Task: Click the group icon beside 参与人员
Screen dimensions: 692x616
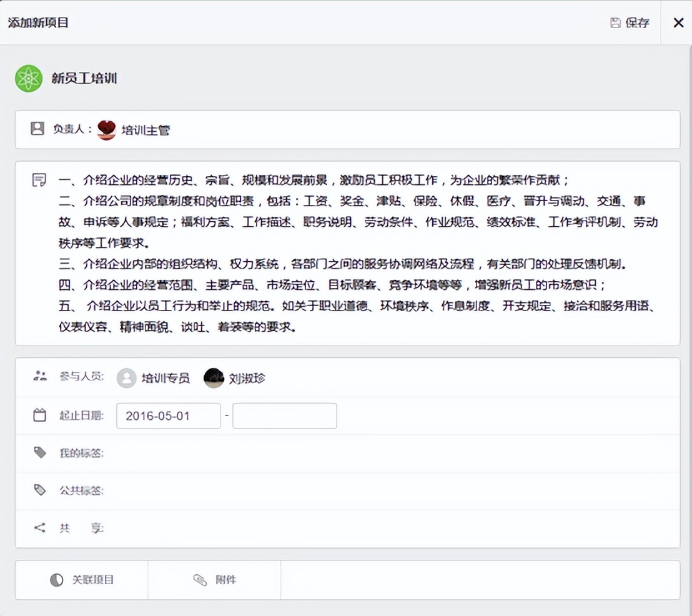Action: point(40,377)
